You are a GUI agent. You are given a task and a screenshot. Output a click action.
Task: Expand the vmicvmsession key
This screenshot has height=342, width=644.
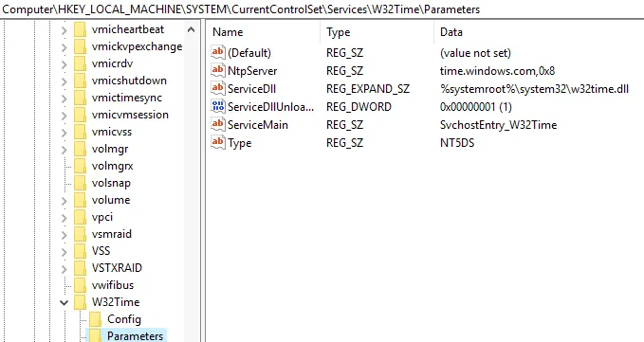point(64,116)
